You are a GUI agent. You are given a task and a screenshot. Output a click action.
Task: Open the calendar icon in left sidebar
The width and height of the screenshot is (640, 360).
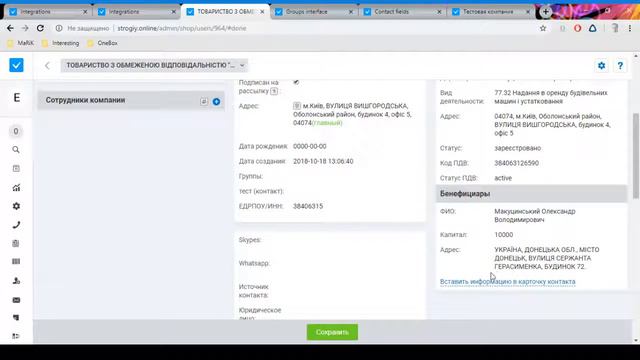[x=16, y=168]
